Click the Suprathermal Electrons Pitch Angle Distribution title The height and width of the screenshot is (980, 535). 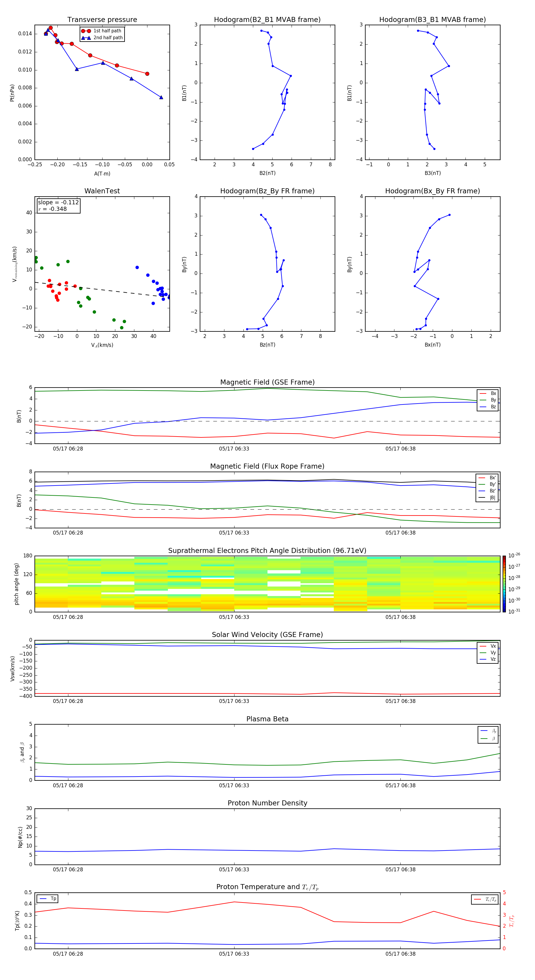tap(267, 551)
